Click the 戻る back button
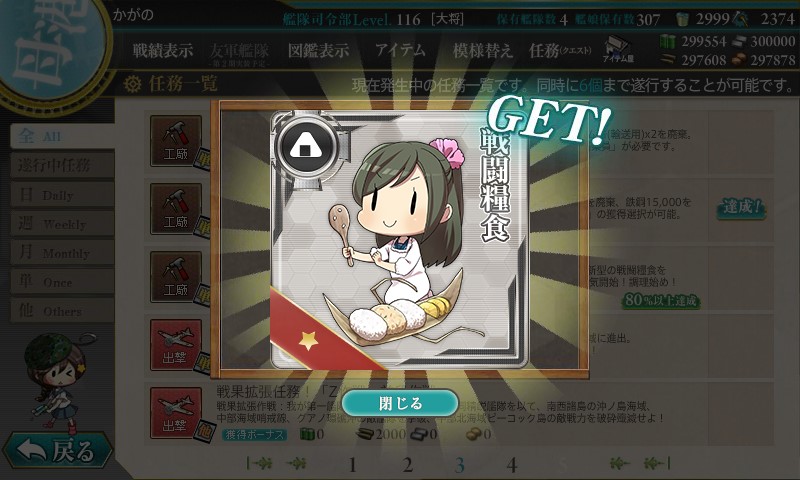Viewport: 800px width, 480px height. (58, 451)
